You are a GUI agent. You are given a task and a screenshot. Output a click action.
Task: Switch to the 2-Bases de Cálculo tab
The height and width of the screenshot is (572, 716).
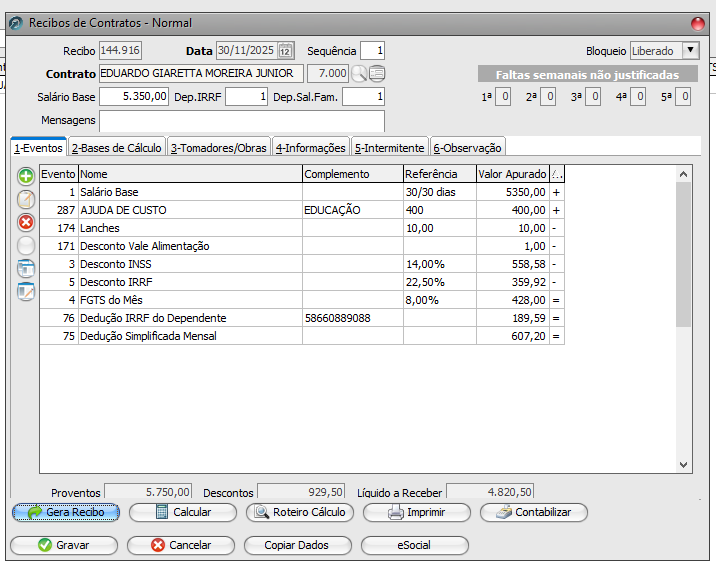coord(116,148)
